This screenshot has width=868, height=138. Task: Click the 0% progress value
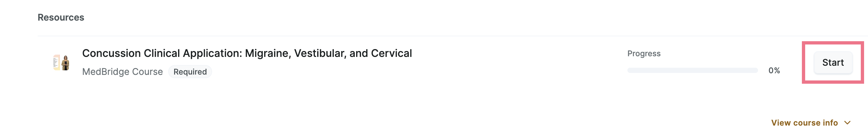(x=774, y=70)
